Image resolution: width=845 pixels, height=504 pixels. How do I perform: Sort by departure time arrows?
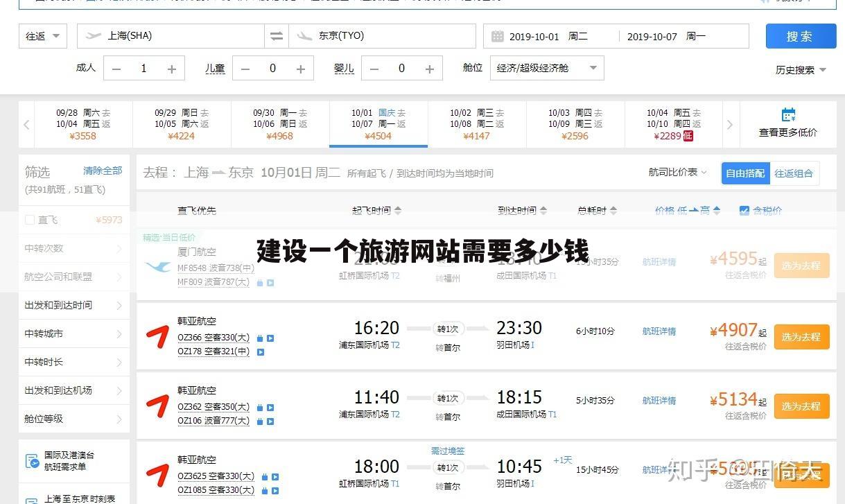coord(398,211)
